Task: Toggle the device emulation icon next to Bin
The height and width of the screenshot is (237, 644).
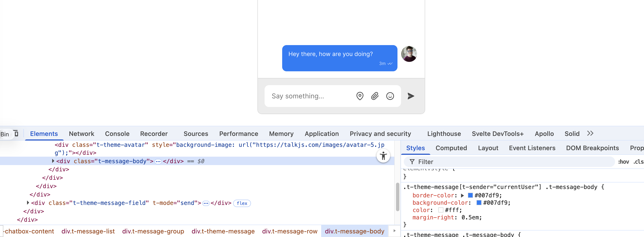Action: (x=16, y=134)
